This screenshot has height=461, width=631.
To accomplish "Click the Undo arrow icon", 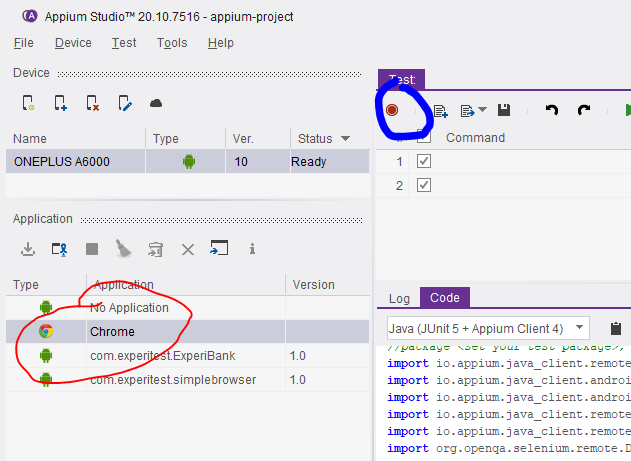I will pyautogui.click(x=552, y=110).
